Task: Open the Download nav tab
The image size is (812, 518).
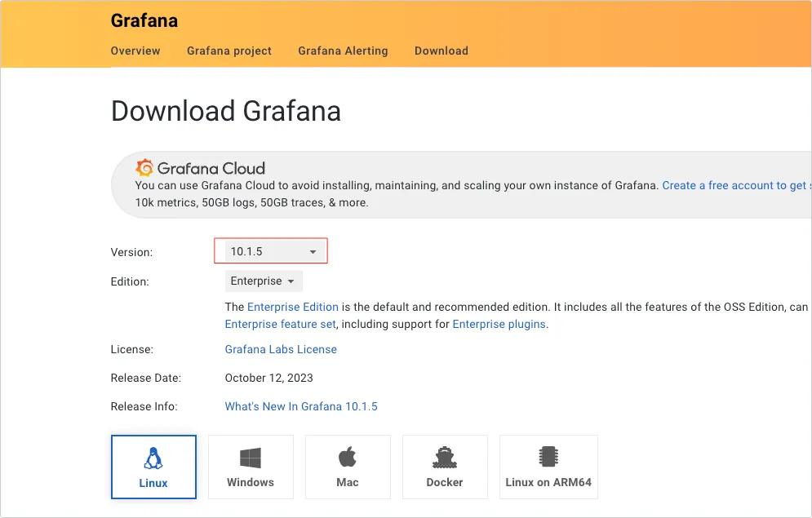Action: (441, 51)
